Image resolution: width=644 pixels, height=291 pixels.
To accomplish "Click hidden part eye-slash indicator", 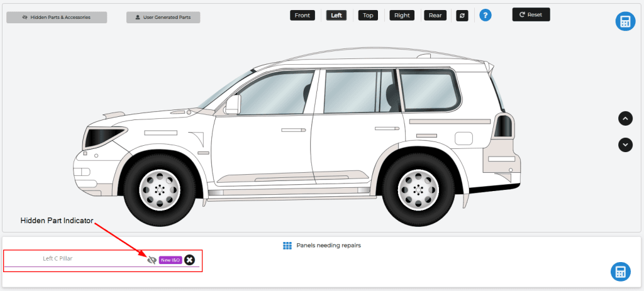I will click(152, 260).
